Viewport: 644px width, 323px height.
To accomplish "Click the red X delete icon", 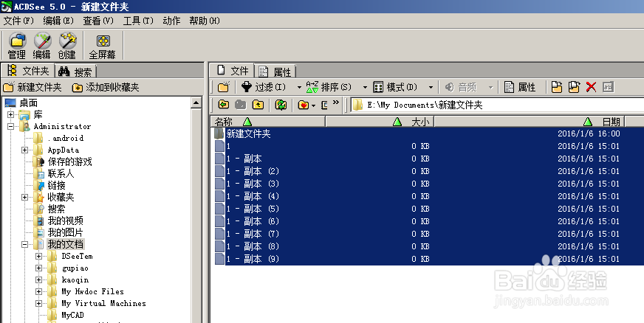I will tap(591, 87).
